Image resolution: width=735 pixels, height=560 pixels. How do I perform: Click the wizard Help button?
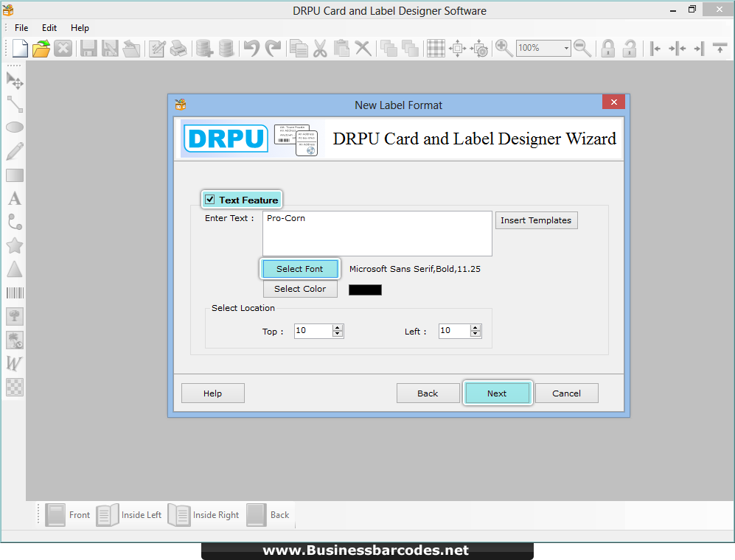(x=213, y=393)
